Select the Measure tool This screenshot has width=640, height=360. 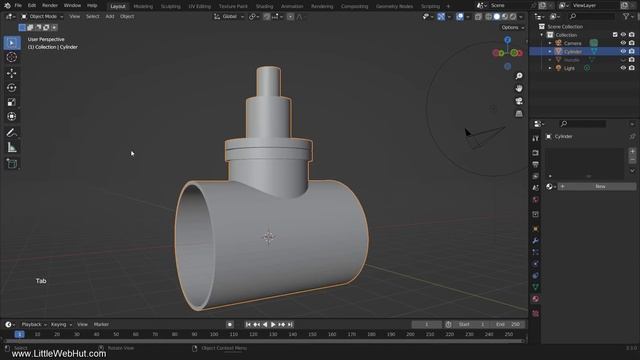point(12,147)
